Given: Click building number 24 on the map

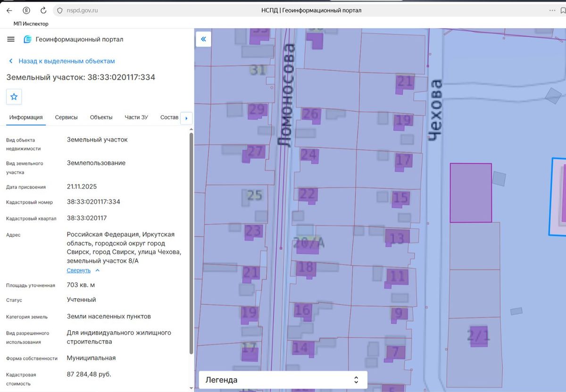Looking at the screenshot, I should click(308, 155).
